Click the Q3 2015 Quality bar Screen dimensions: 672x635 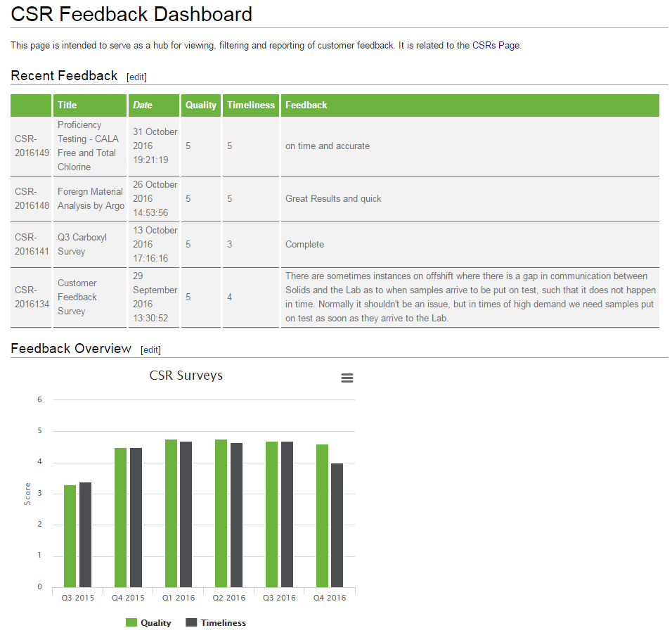coord(70,536)
